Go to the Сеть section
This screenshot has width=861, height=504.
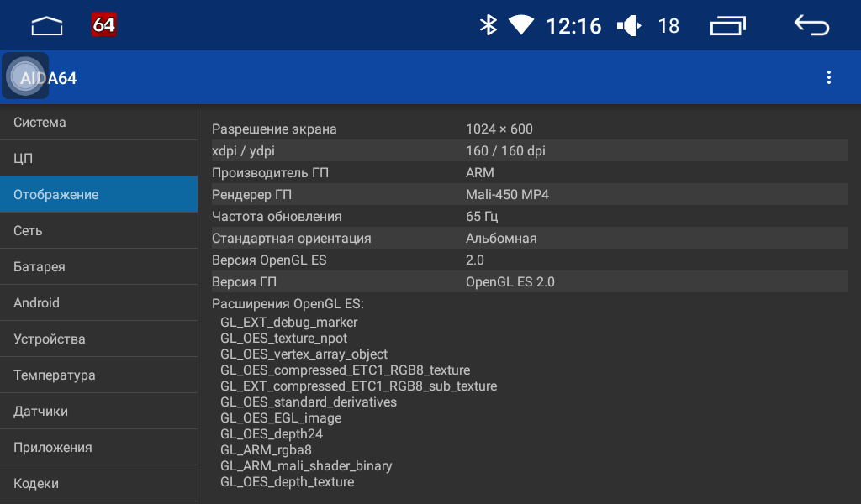point(98,231)
